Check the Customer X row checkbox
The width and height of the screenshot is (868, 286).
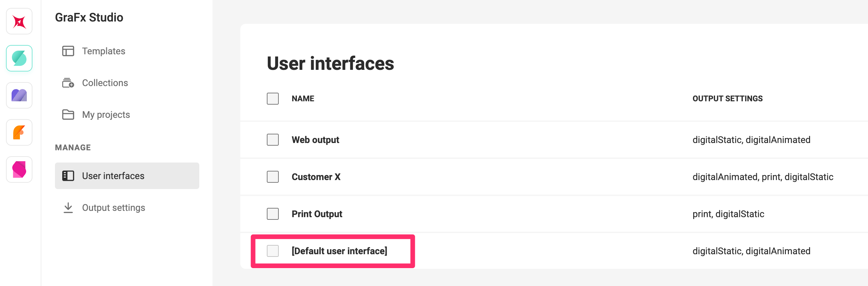272,177
